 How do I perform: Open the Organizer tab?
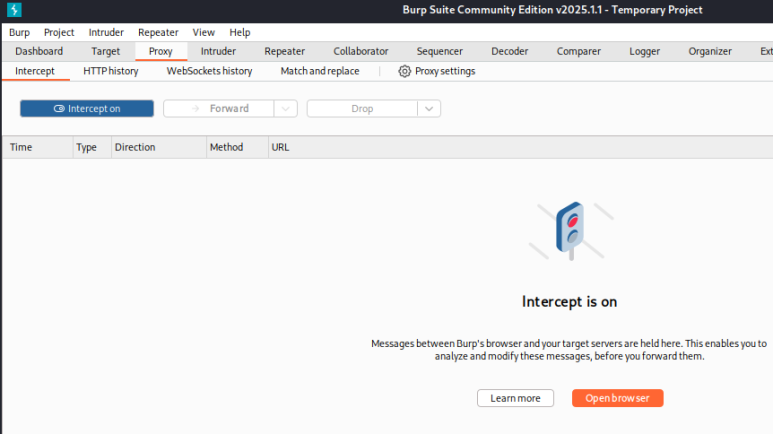(x=710, y=51)
